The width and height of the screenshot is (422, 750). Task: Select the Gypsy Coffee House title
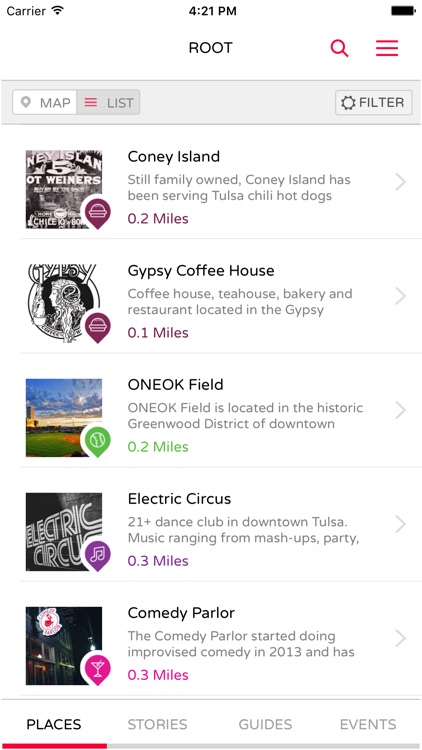point(201,271)
